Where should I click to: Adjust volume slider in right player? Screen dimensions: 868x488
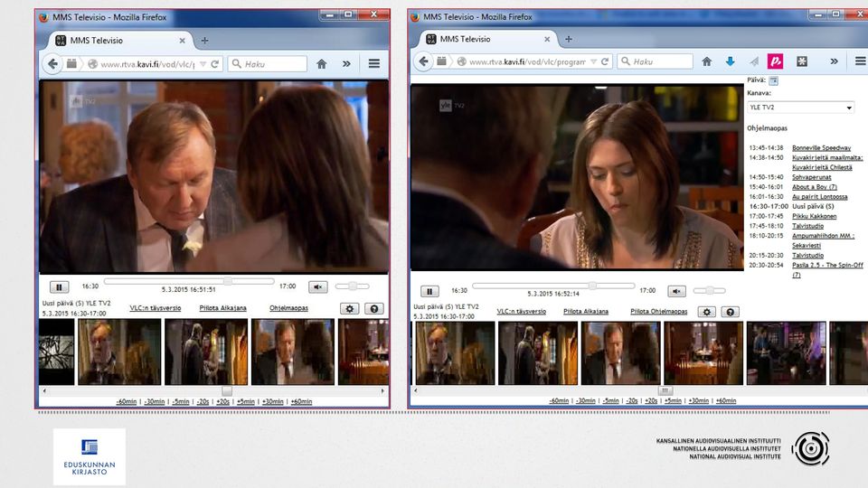[709, 290]
